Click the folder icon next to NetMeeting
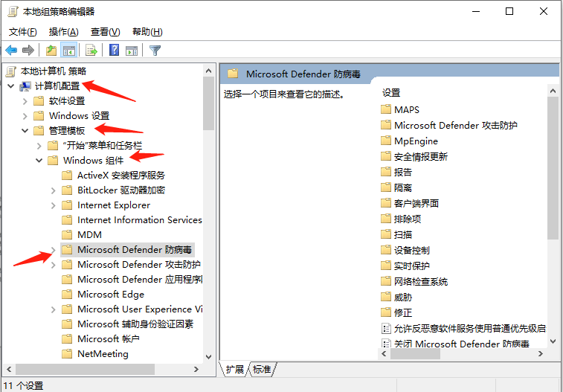The height and width of the screenshot is (392, 563). pyautogui.click(x=67, y=353)
